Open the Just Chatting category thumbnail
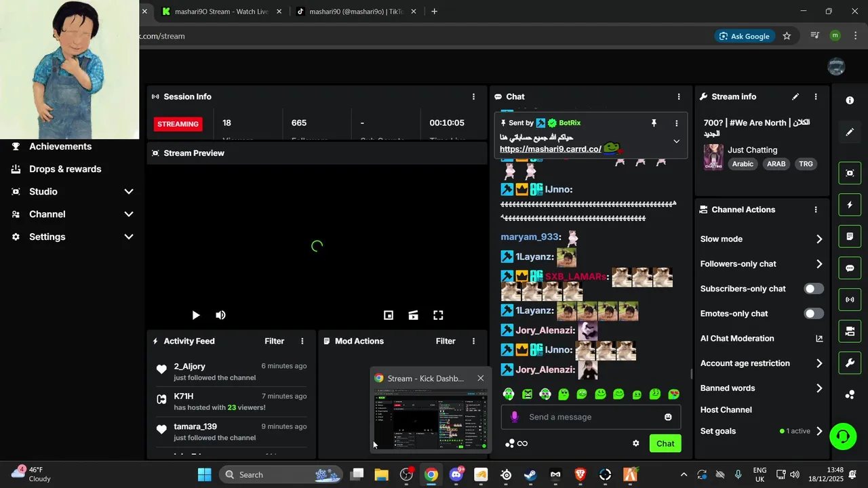 pyautogui.click(x=713, y=157)
